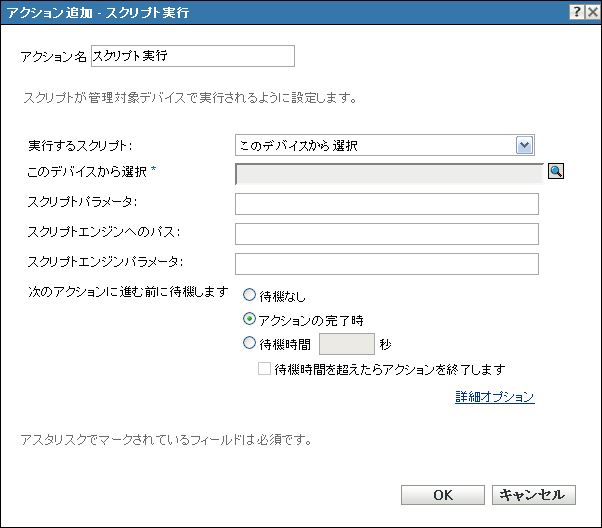Click the このデバイスから選択 combo box
602x528 pixels.
[385, 145]
